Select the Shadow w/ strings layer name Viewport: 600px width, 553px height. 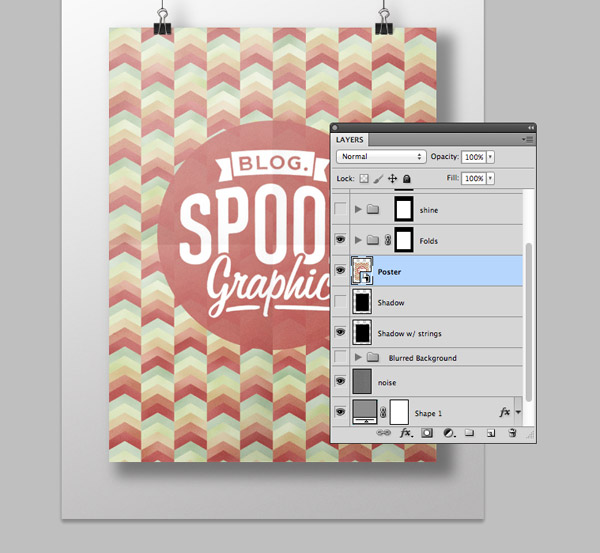coord(409,334)
